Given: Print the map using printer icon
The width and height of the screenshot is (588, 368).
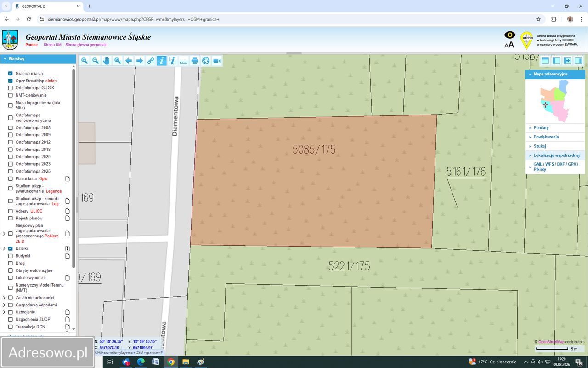Looking at the screenshot, I should click(195, 61).
